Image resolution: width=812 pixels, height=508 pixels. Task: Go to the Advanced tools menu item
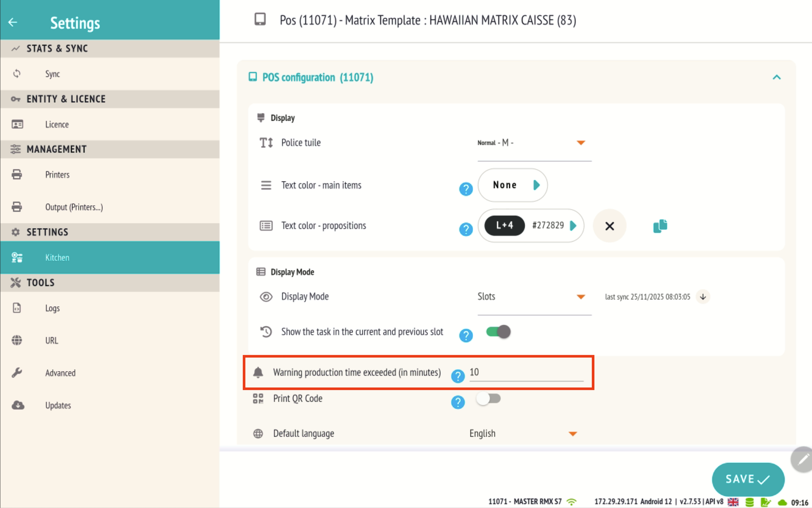60,373
